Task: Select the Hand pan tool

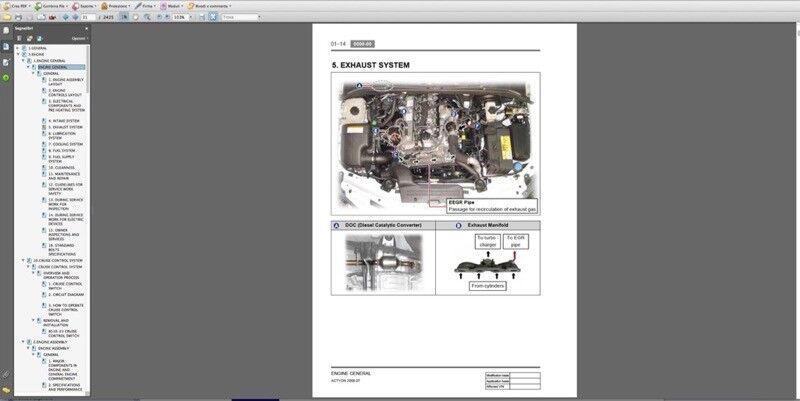Action: click(x=135, y=17)
